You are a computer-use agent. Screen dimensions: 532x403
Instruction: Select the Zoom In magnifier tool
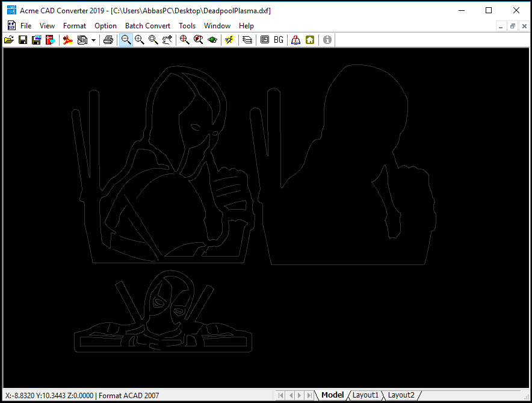pos(140,40)
